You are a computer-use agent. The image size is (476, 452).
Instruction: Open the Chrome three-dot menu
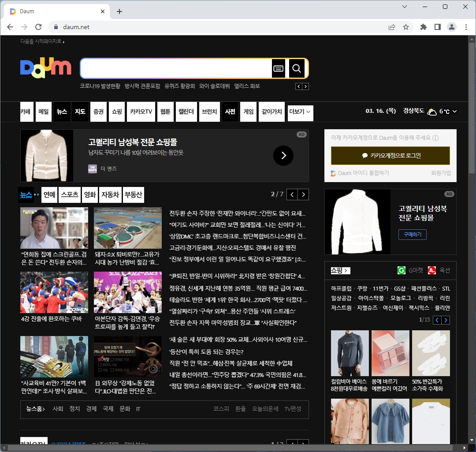pyautogui.click(x=466, y=27)
